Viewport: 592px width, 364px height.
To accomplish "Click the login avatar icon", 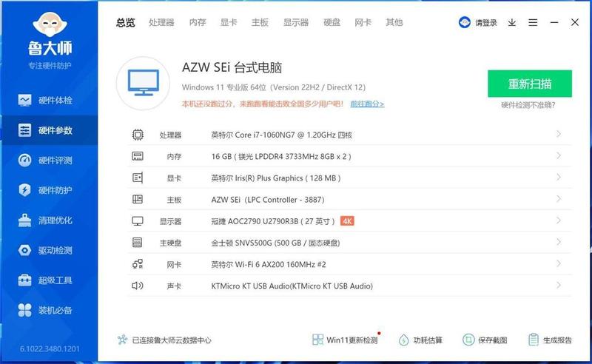I will click(x=465, y=23).
